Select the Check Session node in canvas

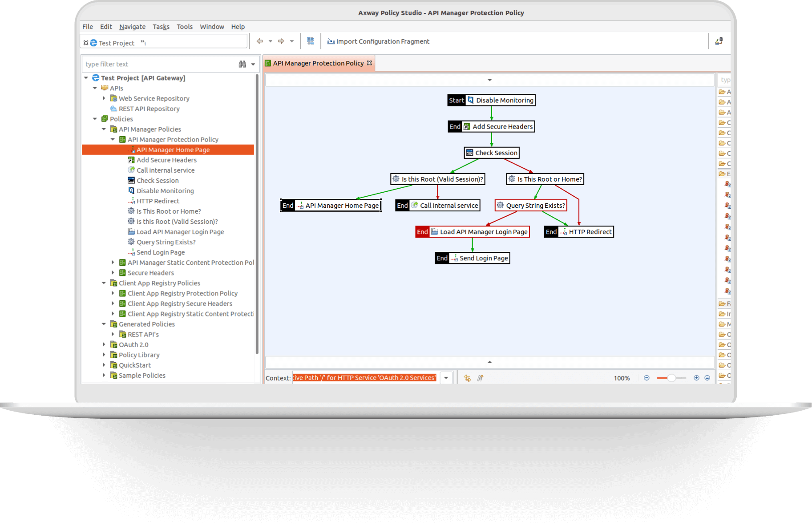point(492,153)
